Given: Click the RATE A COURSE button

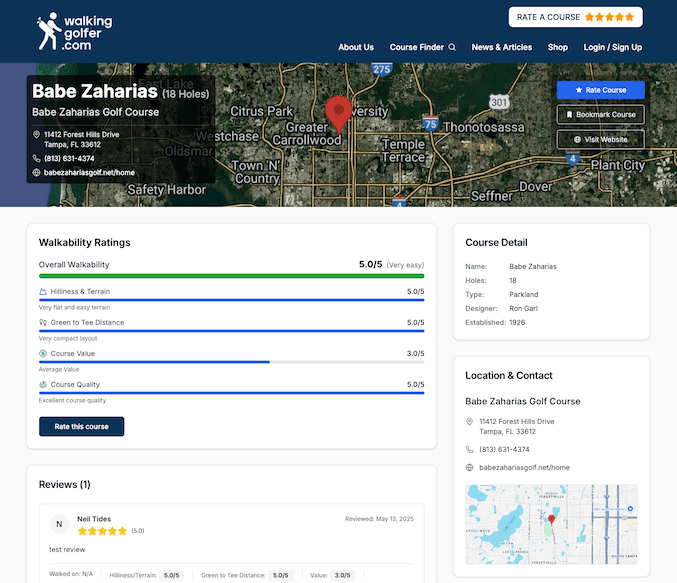Looking at the screenshot, I should point(576,17).
